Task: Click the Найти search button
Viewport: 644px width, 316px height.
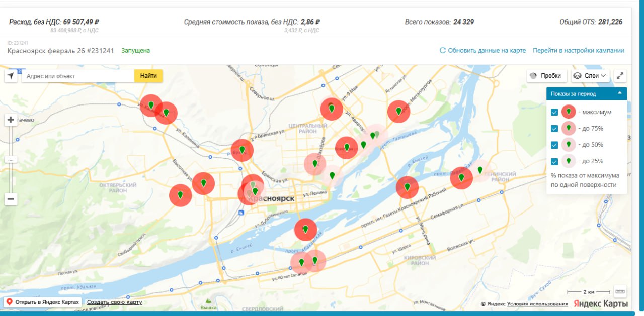Action: coord(148,76)
